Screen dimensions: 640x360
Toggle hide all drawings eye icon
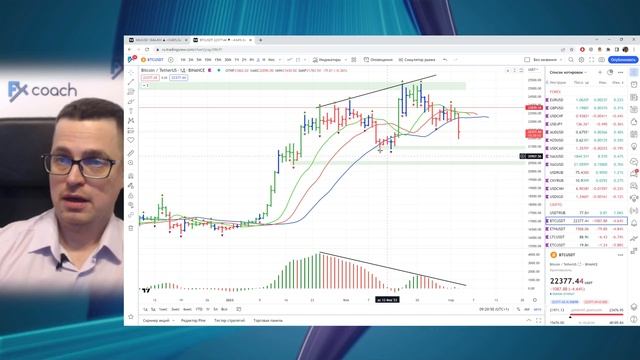click(x=131, y=205)
